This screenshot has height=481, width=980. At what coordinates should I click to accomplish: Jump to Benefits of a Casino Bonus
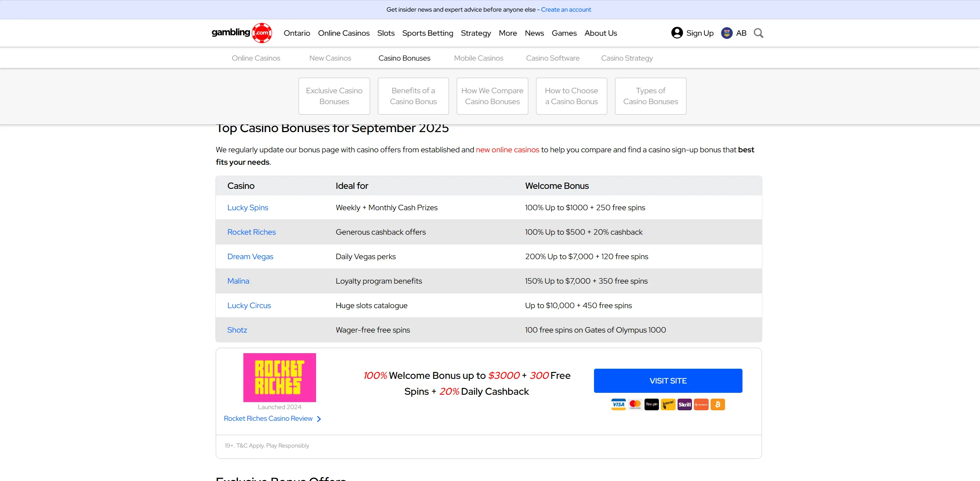coord(413,96)
